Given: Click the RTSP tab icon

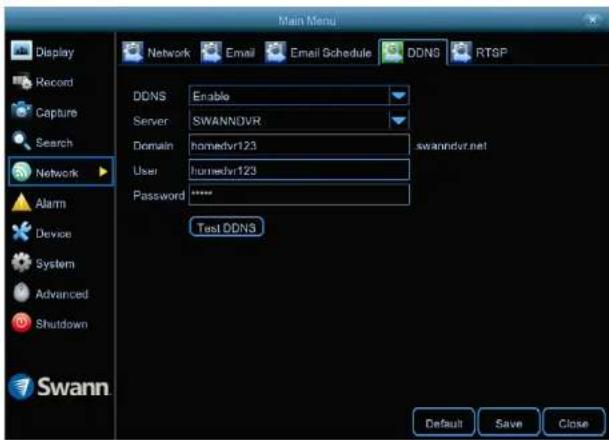Looking at the screenshot, I should pyautogui.click(x=461, y=52).
